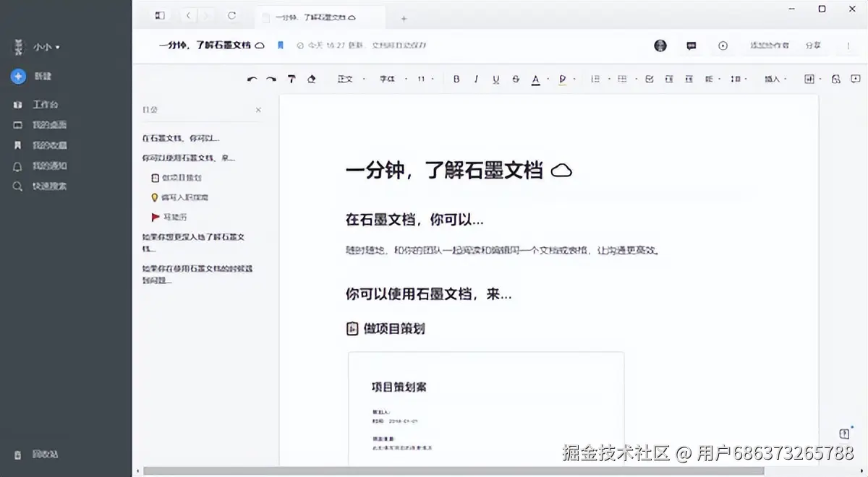This screenshot has height=477, width=868.
Task: Toggle strikethrough formatting
Action: pos(516,79)
